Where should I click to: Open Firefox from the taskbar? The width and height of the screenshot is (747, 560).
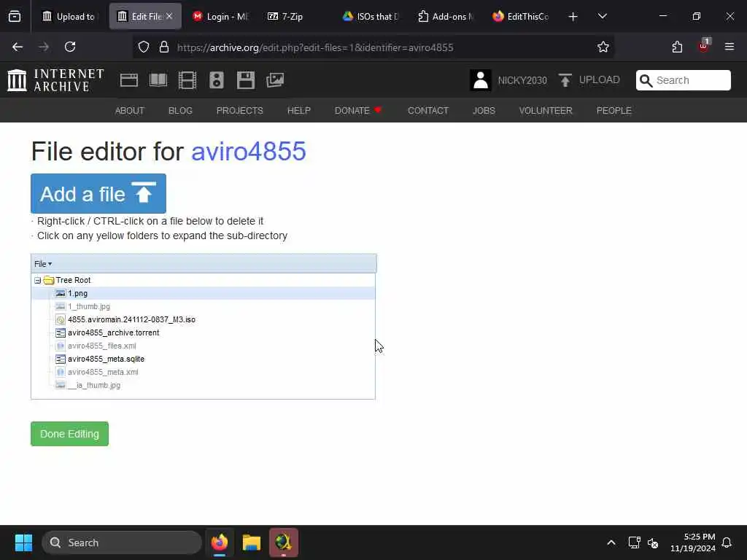coord(220,542)
